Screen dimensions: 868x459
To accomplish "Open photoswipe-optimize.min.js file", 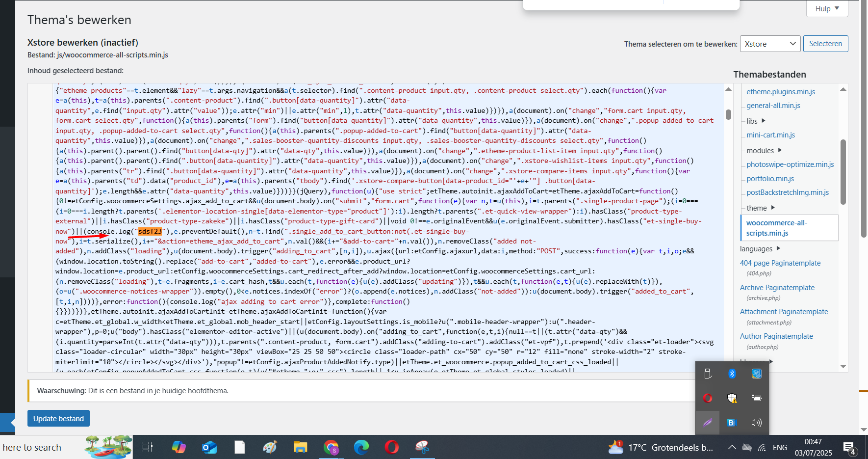I will 790,164.
